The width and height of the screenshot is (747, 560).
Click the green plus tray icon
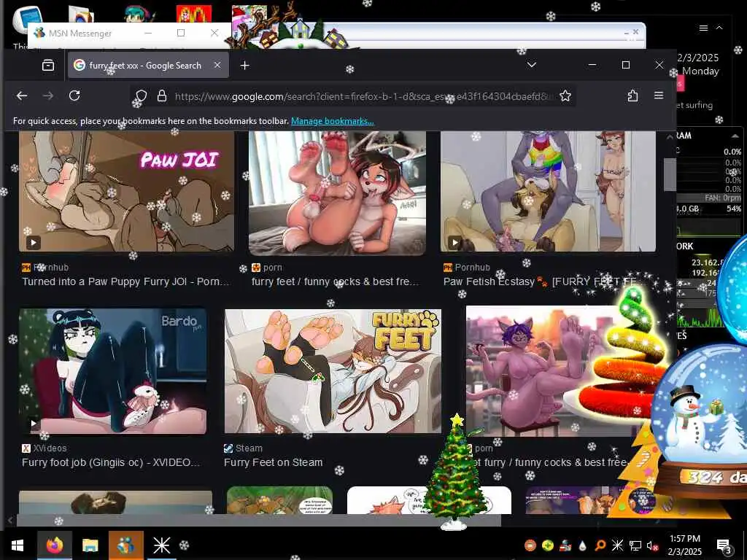(x=548, y=545)
